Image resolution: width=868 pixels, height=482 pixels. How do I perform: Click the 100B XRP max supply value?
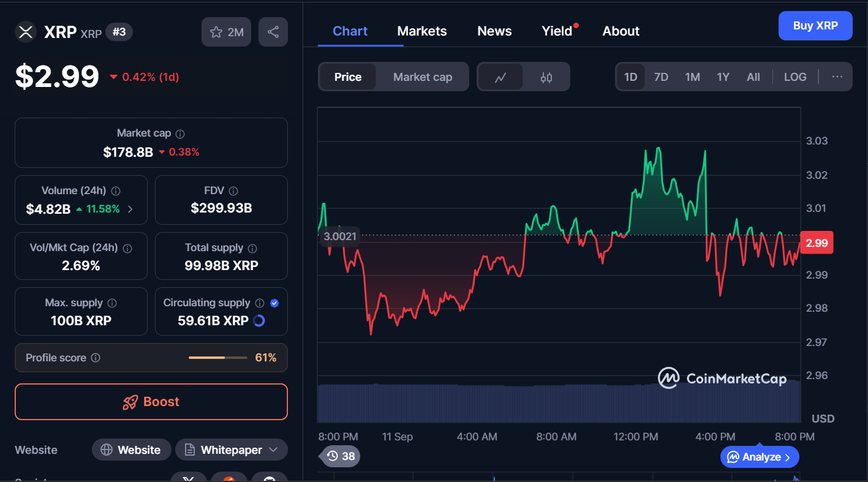(x=81, y=320)
